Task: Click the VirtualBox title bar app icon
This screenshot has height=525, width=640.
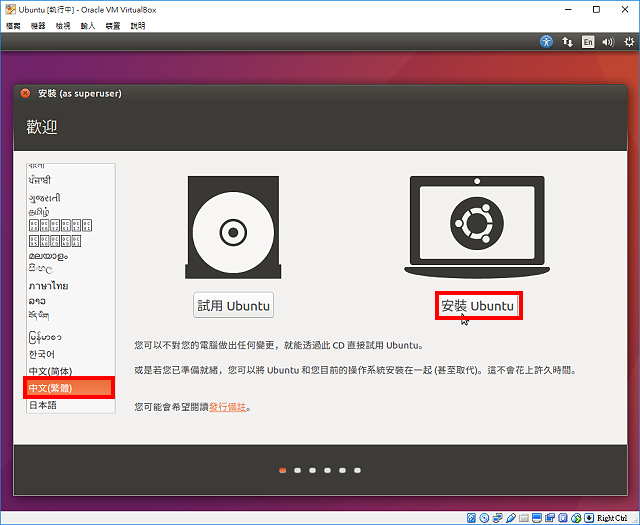Action: [10, 9]
